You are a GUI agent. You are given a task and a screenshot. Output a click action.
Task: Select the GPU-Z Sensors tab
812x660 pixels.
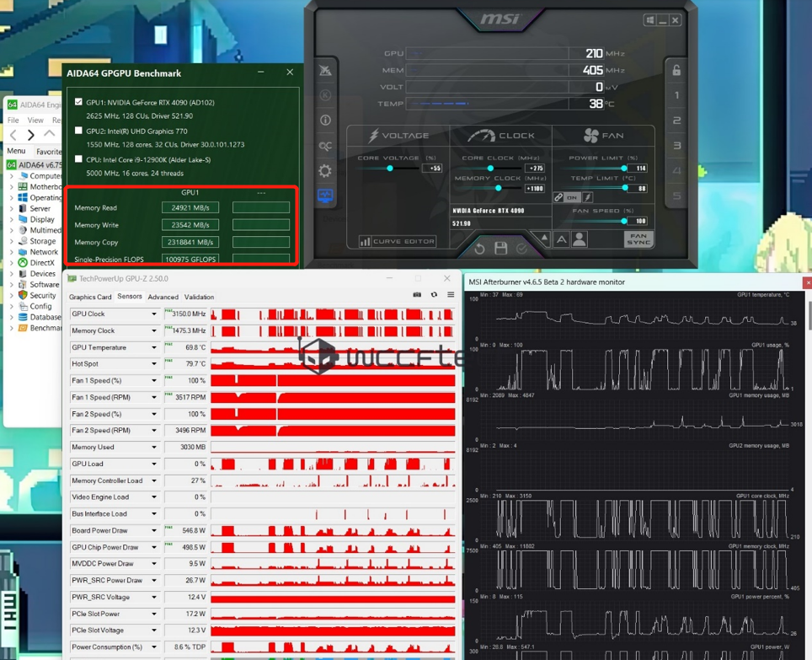coord(130,297)
